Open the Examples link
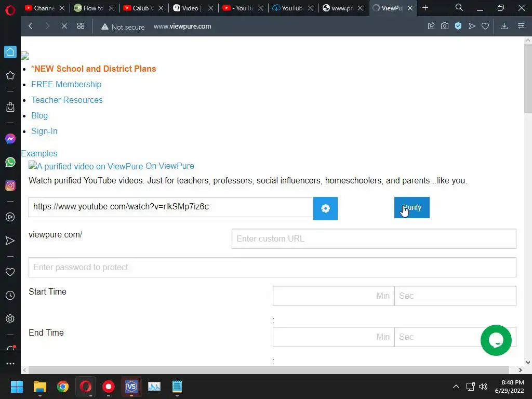Viewport: 532px width, 399px height. [x=39, y=153]
